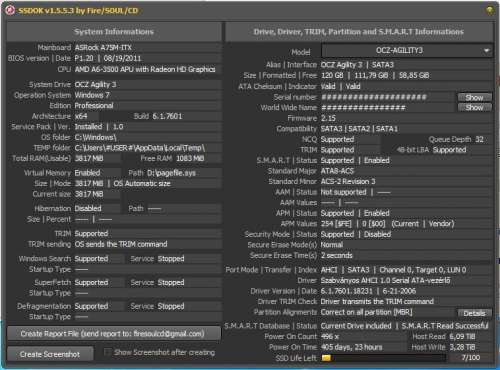Click the SSDOK app logo icon
Screen dimensions: 500x370
click(x=10, y=10)
